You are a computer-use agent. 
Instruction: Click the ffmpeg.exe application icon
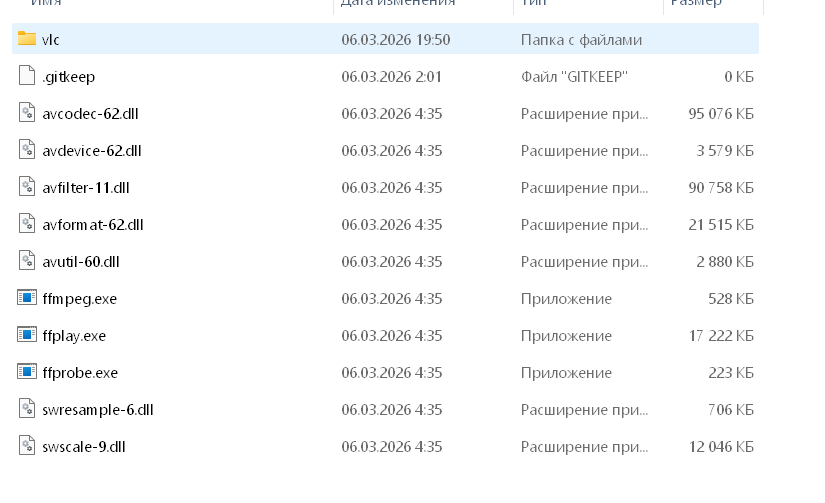point(27,297)
